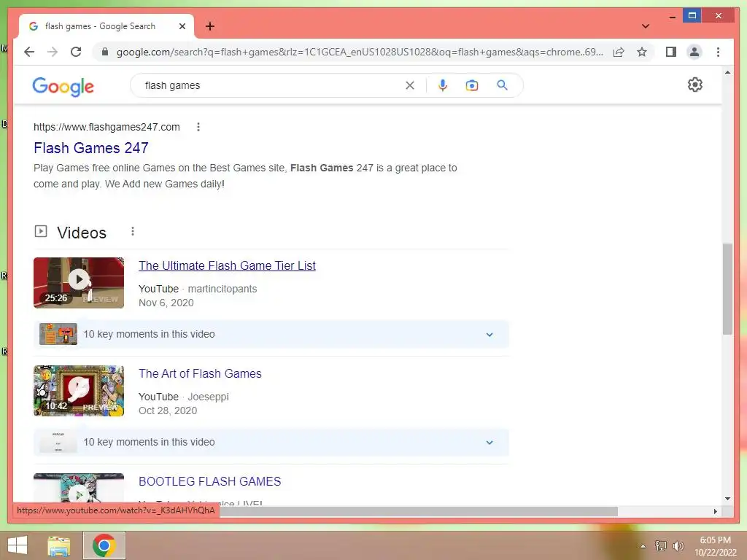This screenshot has width=747, height=560.
Task: Open The Ultimate Flash Game Tier List link
Action: pos(227,265)
